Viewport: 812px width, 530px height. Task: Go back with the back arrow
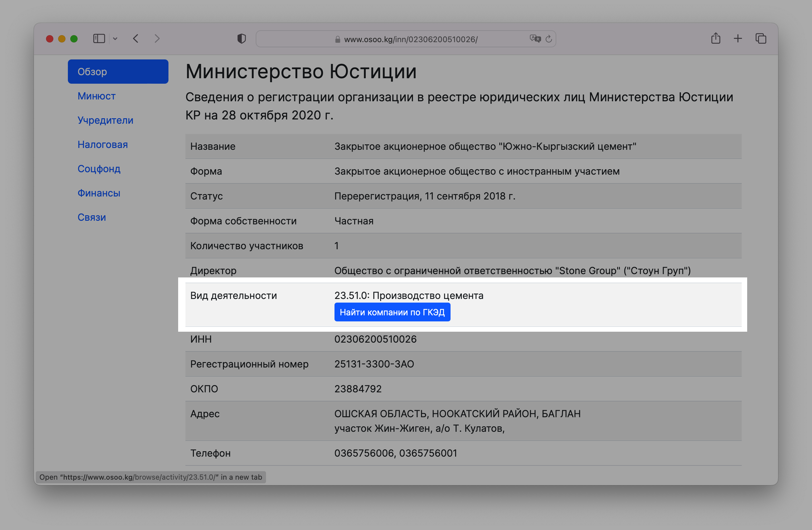click(136, 39)
